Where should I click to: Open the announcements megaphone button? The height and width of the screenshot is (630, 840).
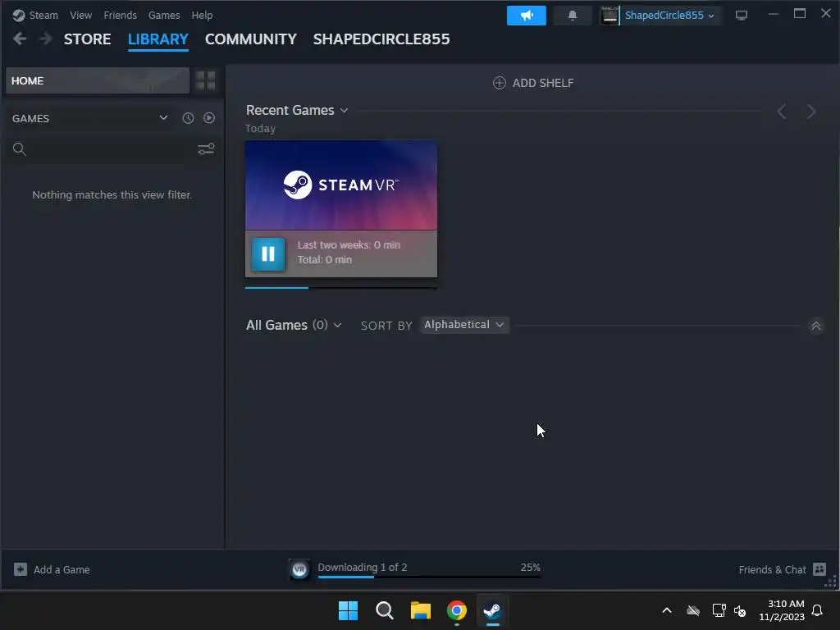[x=527, y=16]
